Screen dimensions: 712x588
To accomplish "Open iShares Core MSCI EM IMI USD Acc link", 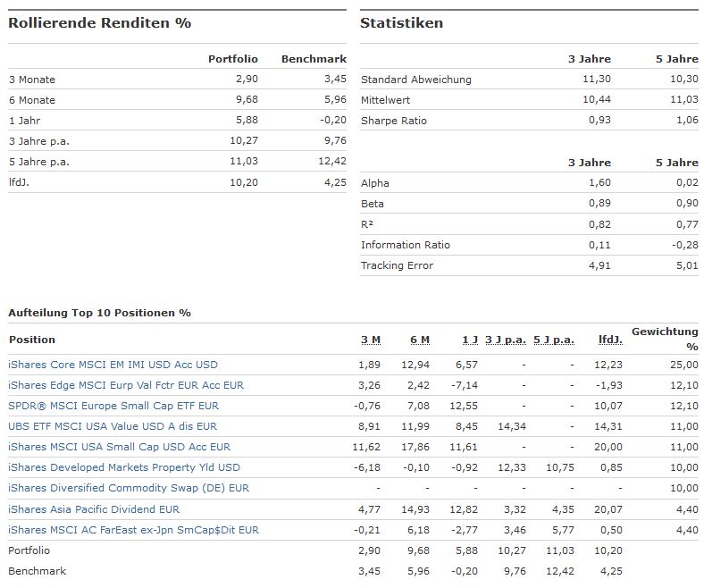I will [113, 365].
